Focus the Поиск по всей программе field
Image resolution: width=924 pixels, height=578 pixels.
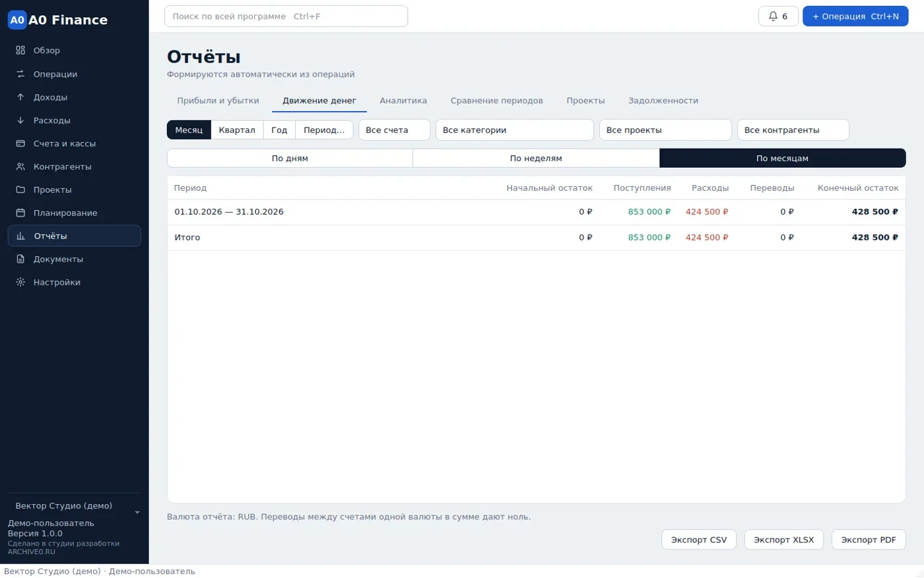coord(286,17)
